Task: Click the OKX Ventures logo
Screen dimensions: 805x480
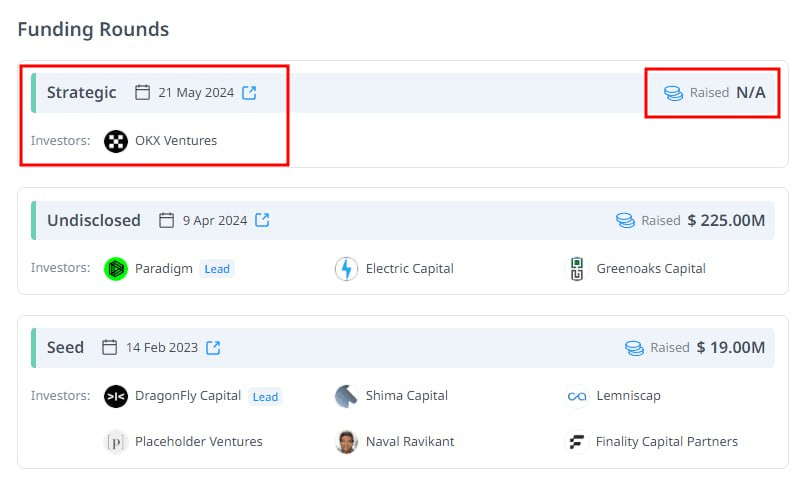Action: (x=117, y=141)
